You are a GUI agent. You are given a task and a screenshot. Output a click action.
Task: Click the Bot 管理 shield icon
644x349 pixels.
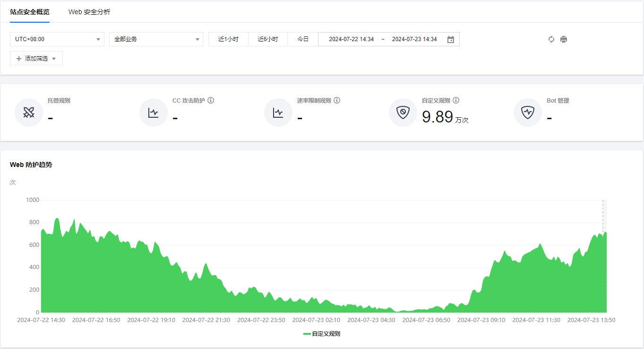coord(528,113)
